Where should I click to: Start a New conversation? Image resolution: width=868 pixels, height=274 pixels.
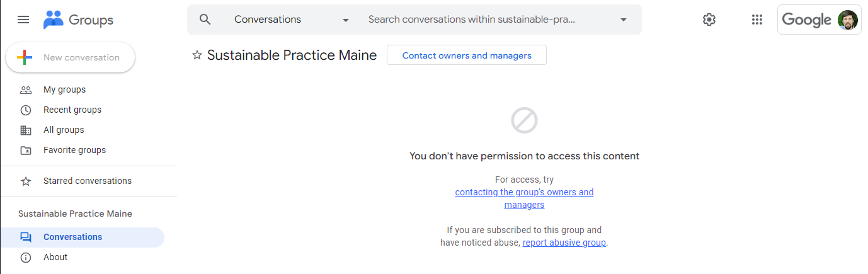(x=71, y=57)
